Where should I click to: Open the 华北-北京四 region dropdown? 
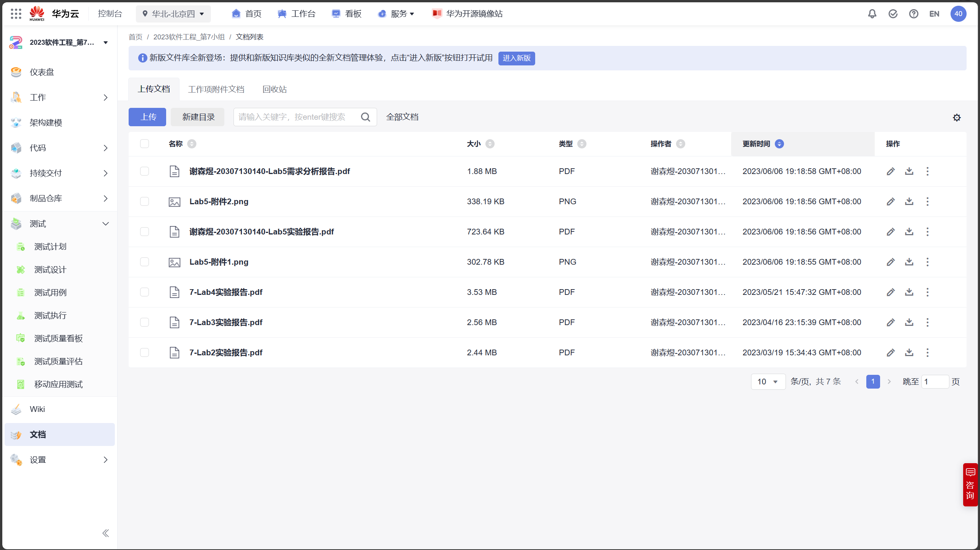coord(173,14)
